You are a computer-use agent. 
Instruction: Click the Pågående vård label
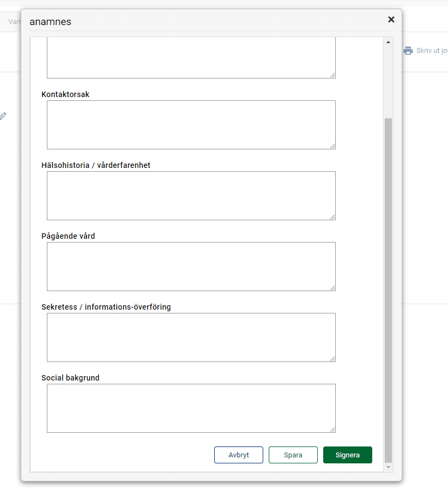coord(68,236)
